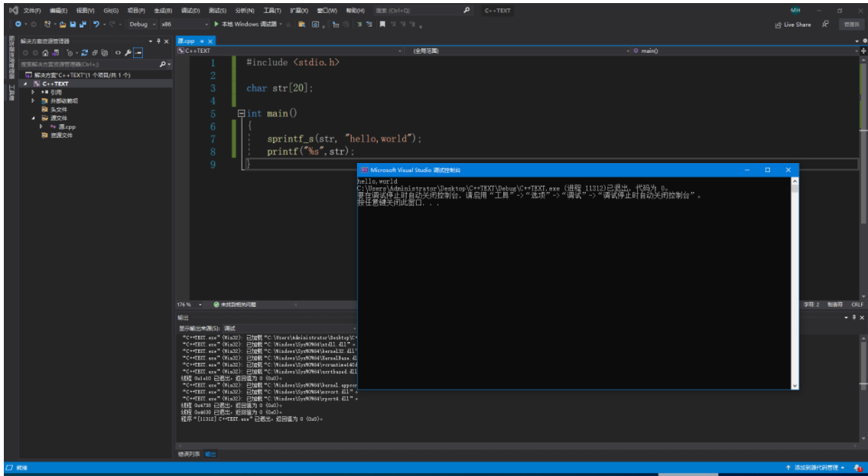Image resolution: width=868 pixels, height=476 pixels.
Task: Toggle the Preview Selected Items button
Action: [138, 54]
